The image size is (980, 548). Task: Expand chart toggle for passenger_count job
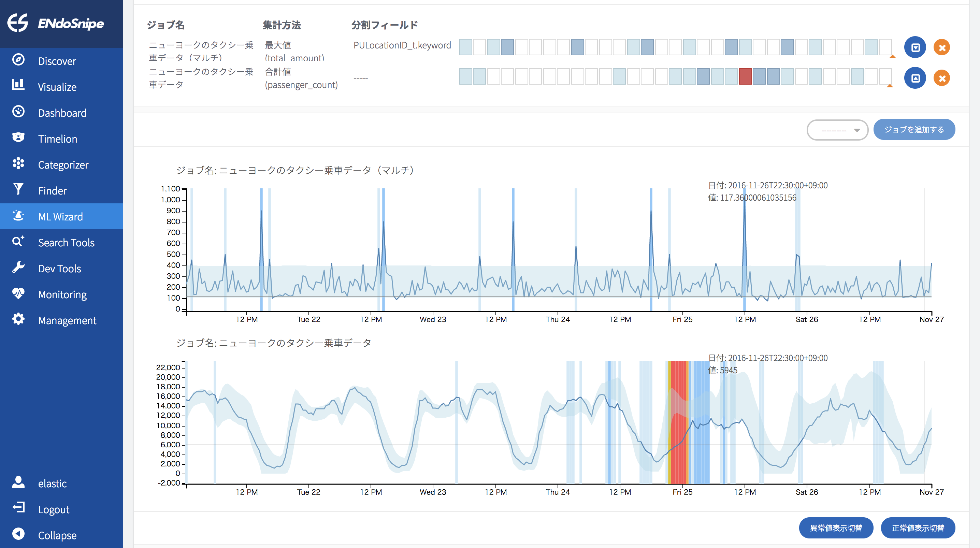[915, 78]
